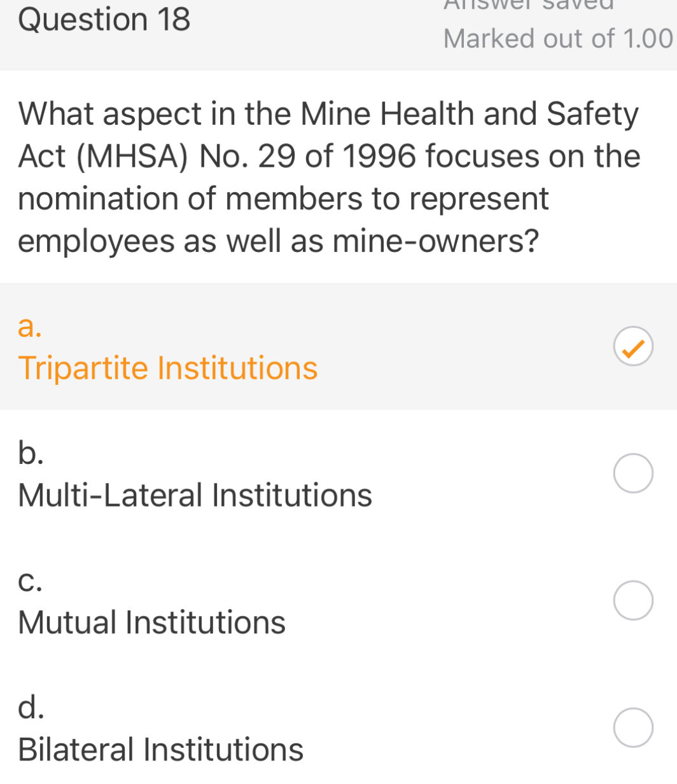Click the option label c
Image resolution: width=677 pixels, height=784 pixels.
coord(31,581)
